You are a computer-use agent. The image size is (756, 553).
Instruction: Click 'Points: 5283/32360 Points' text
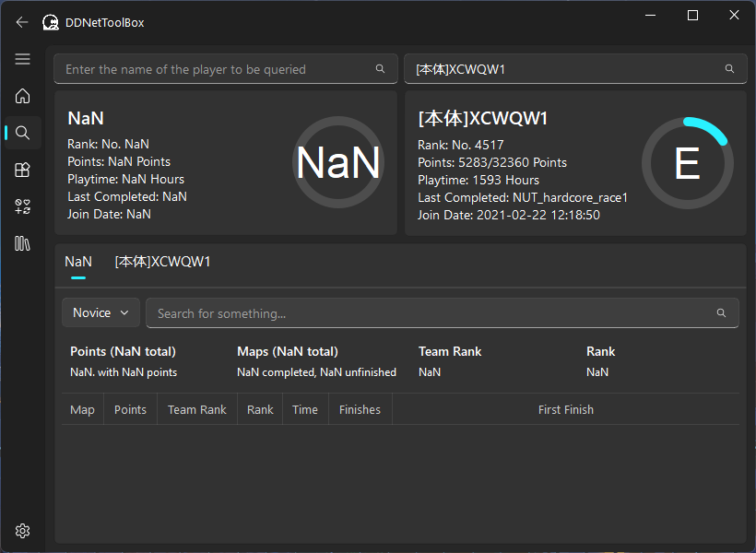(x=492, y=162)
